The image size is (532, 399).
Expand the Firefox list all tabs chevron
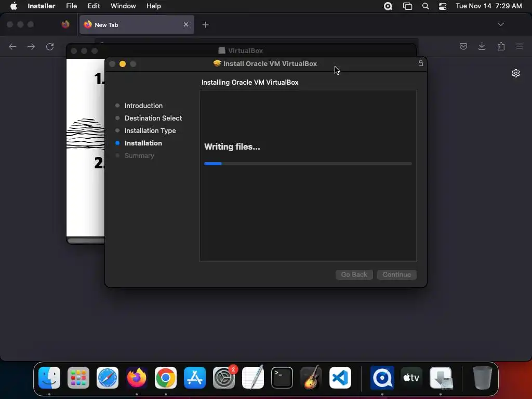tap(500, 24)
